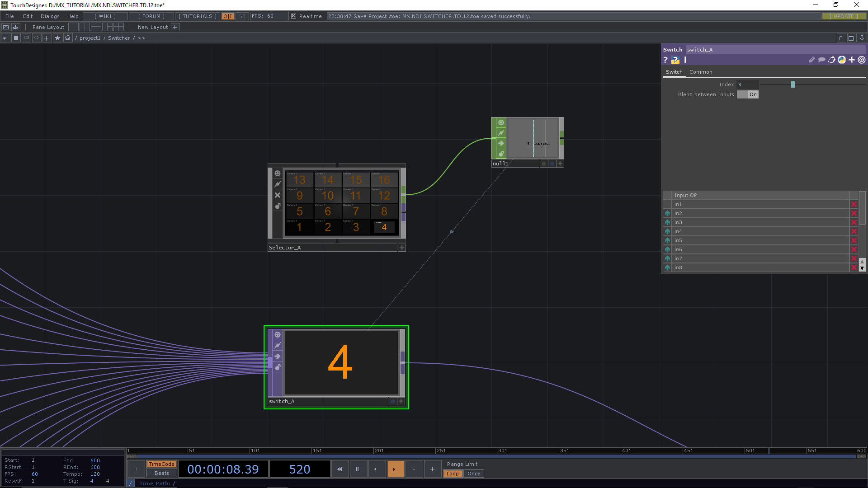This screenshot has height=488, width=868.
Task: Enable Loop range limit
Action: [453, 474]
